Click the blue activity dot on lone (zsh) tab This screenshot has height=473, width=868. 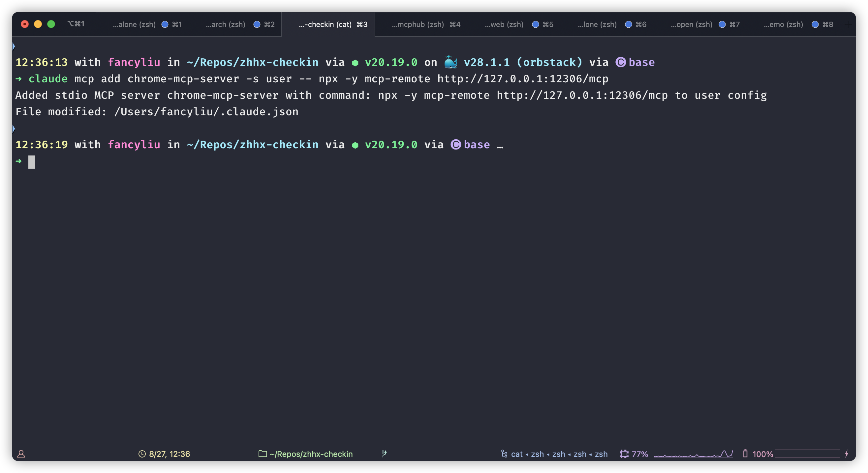coord(628,24)
